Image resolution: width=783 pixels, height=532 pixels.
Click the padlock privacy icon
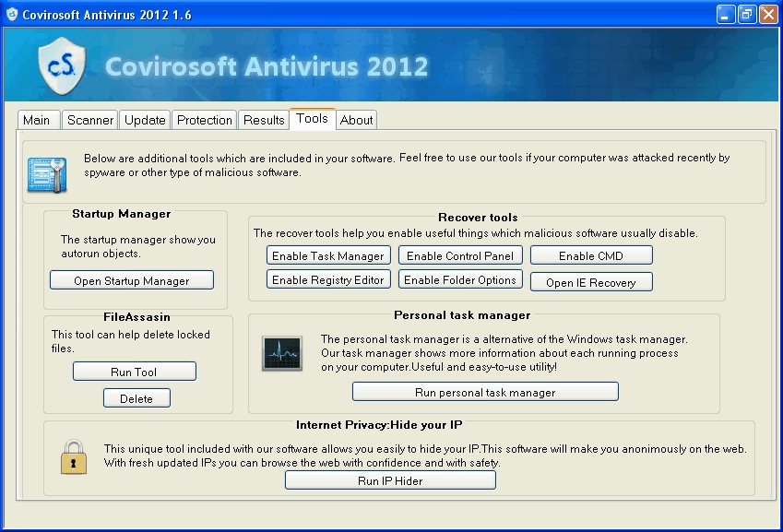click(74, 457)
